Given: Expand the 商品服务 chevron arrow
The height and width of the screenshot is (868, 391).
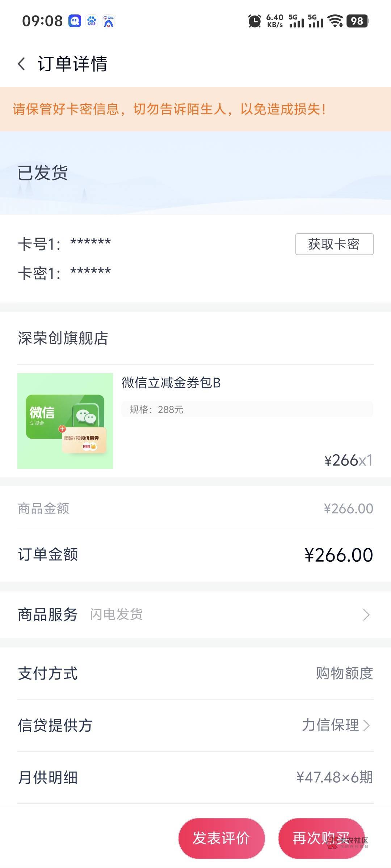Looking at the screenshot, I should point(366,614).
